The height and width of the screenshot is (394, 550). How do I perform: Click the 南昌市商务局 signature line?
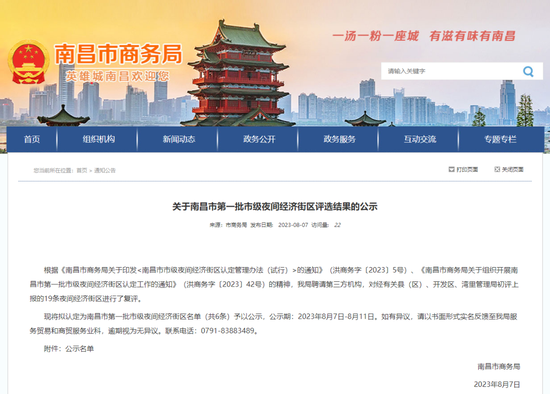pyautogui.click(x=499, y=367)
